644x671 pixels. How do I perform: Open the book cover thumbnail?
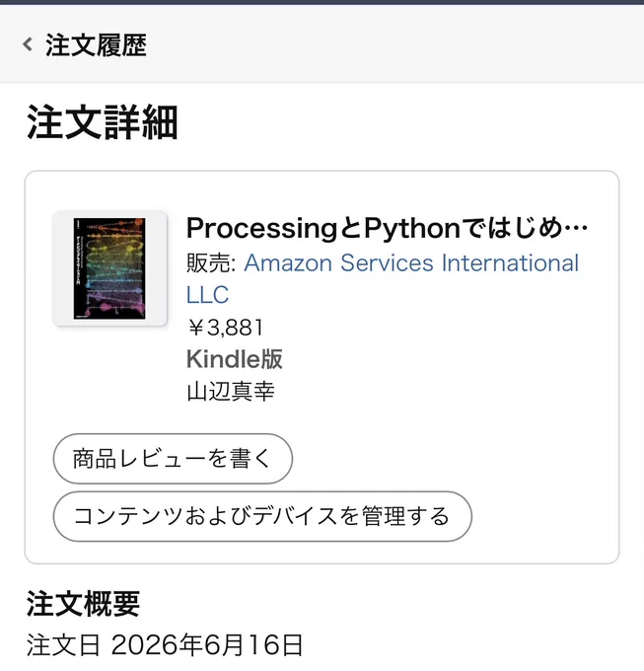[x=109, y=268]
